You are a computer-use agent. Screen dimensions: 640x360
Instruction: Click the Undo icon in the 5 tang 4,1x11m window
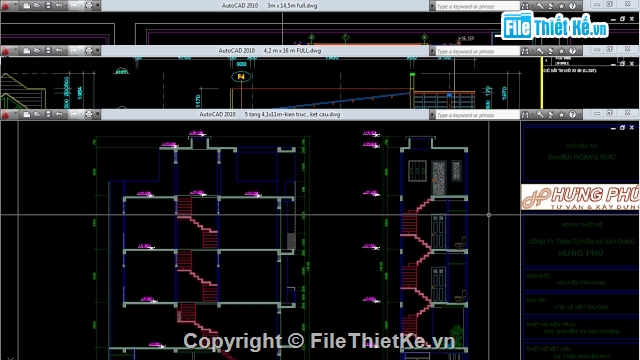pos(58,114)
